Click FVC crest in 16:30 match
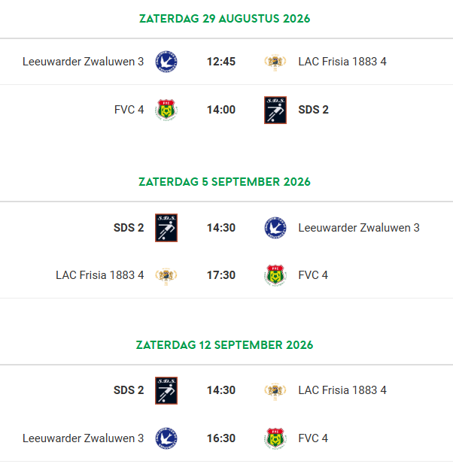Viewport: 453px width, 476px height. tap(275, 438)
